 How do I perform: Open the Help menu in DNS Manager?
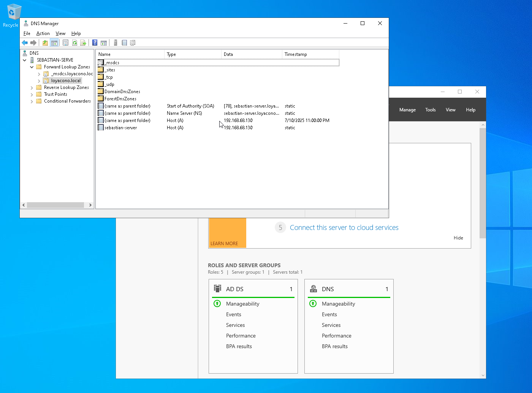(76, 33)
